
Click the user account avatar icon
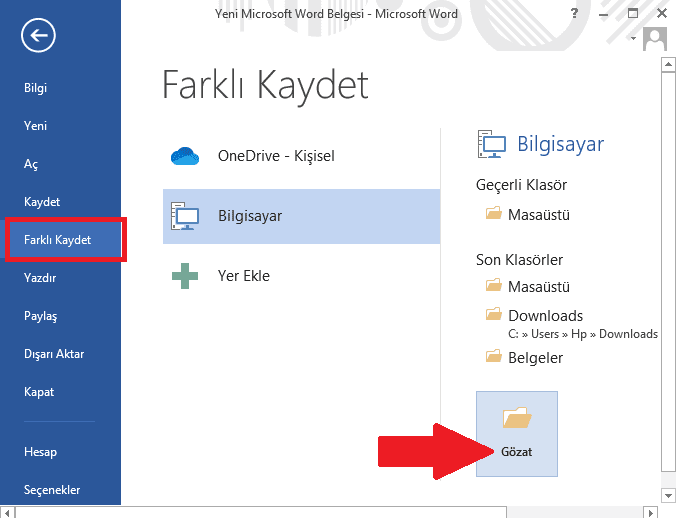pyautogui.click(x=655, y=39)
